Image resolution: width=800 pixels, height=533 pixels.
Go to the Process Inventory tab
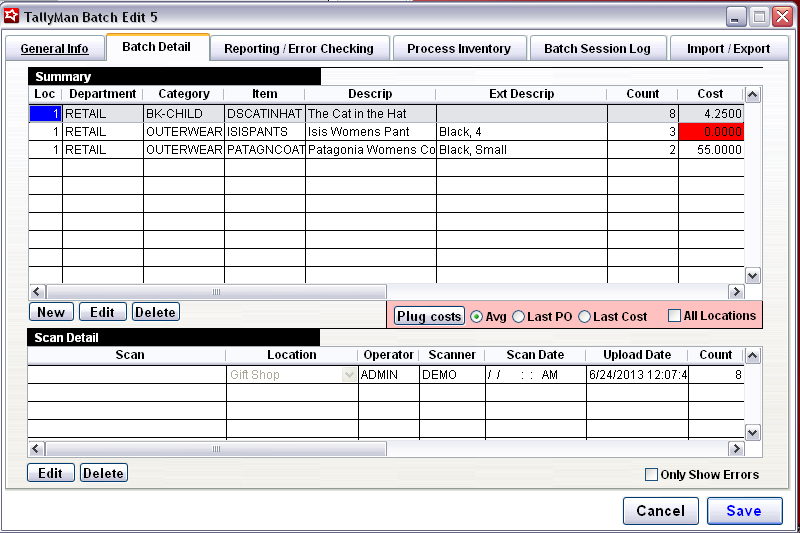pos(459,48)
